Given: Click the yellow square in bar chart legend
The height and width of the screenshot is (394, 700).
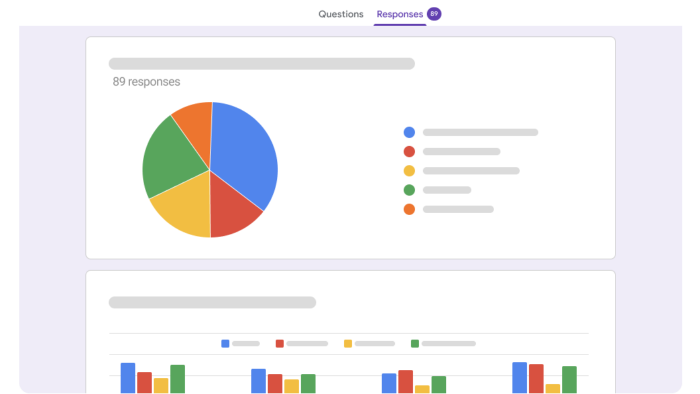Looking at the screenshot, I should (348, 344).
